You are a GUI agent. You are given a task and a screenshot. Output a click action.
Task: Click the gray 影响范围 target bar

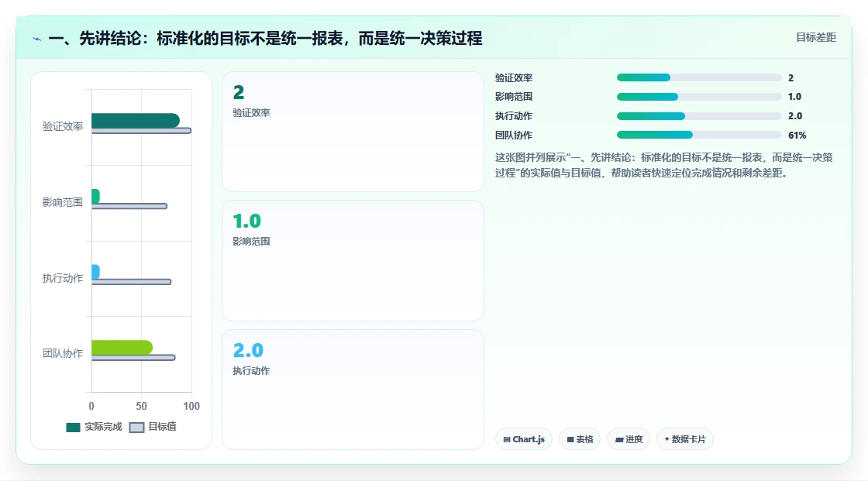pos(129,207)
